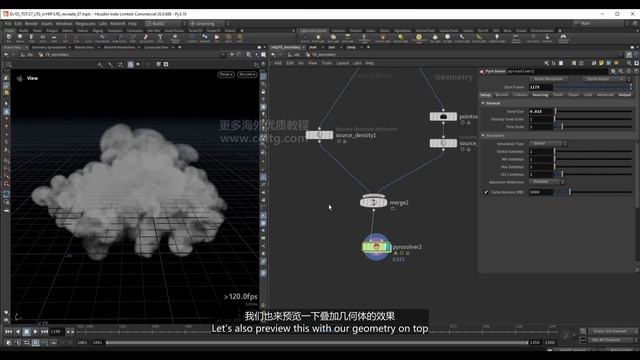The image size is (640, 360).
Task: Click the Reset Simulation button
Action: (549, 79)
